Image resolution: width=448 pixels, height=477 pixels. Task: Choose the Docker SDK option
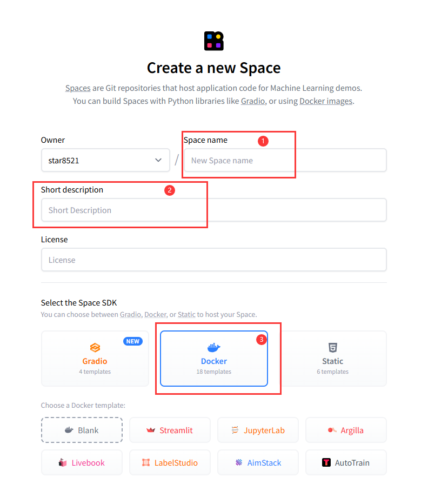pos(214,359)
